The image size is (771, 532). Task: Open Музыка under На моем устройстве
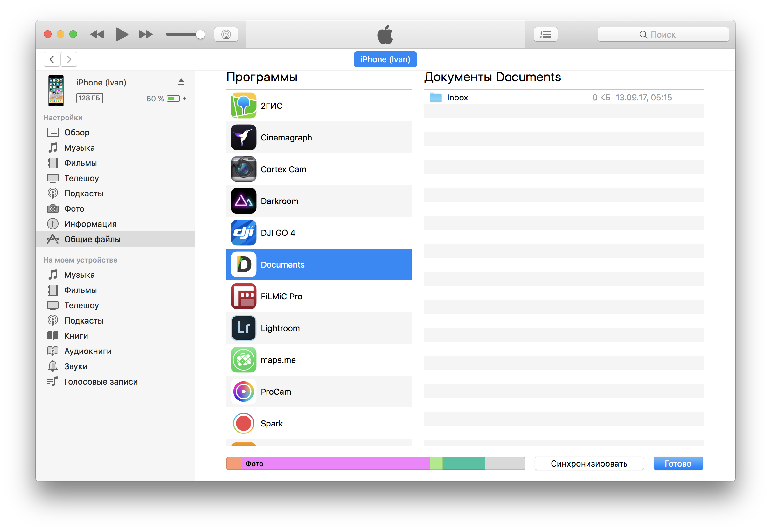(115, 275)
